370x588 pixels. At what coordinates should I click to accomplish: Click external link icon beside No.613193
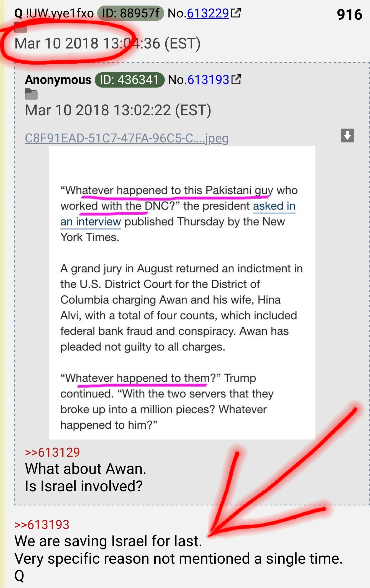pyautogui.click(x=236, y=80)
